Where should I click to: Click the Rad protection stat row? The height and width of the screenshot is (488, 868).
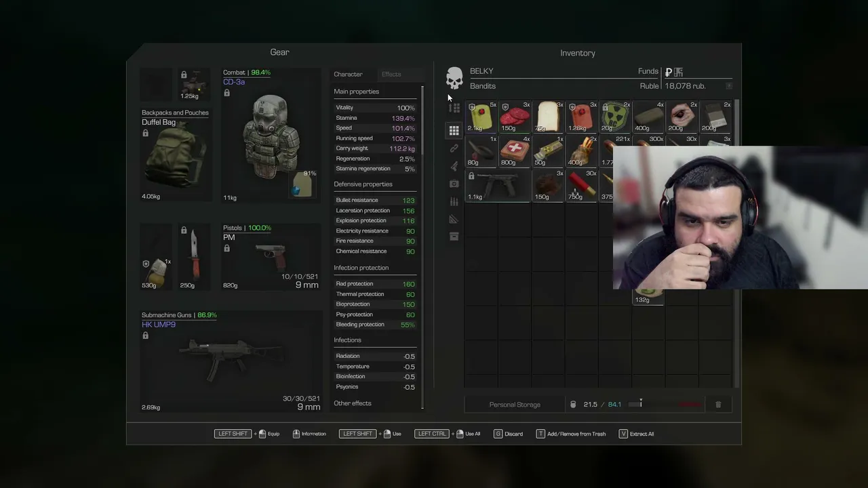click(375, 284)
